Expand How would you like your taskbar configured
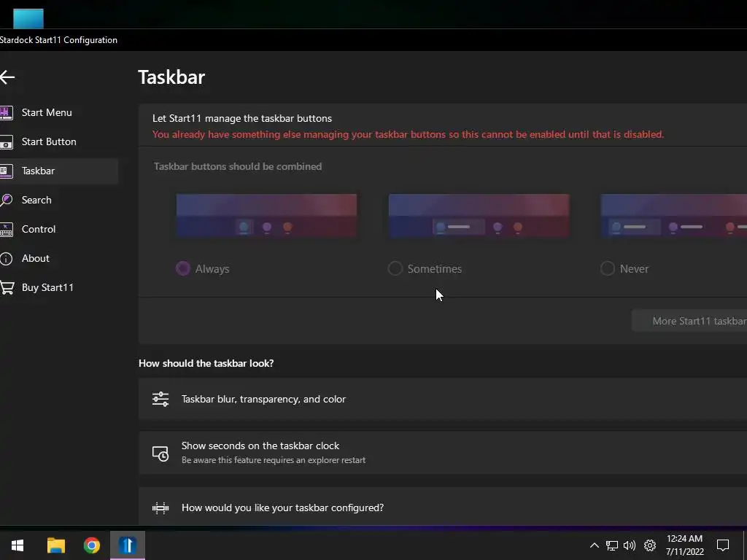 pos(443,507)
